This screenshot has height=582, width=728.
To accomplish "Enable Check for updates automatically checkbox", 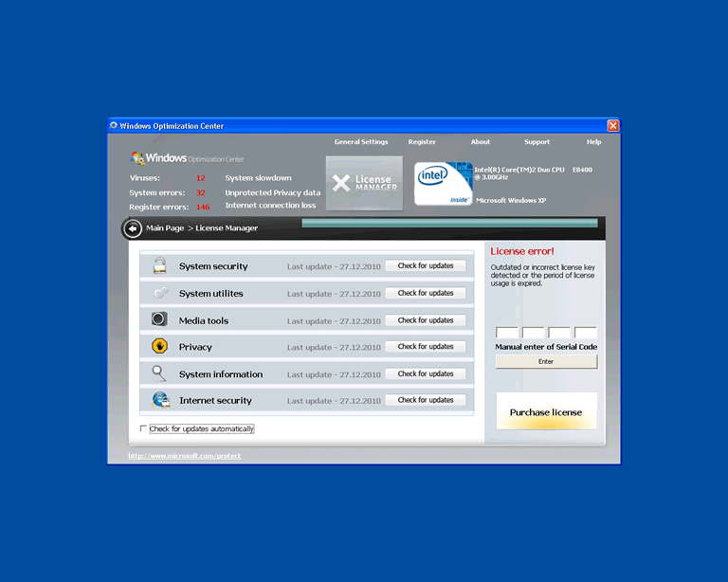I will [144, 429].
